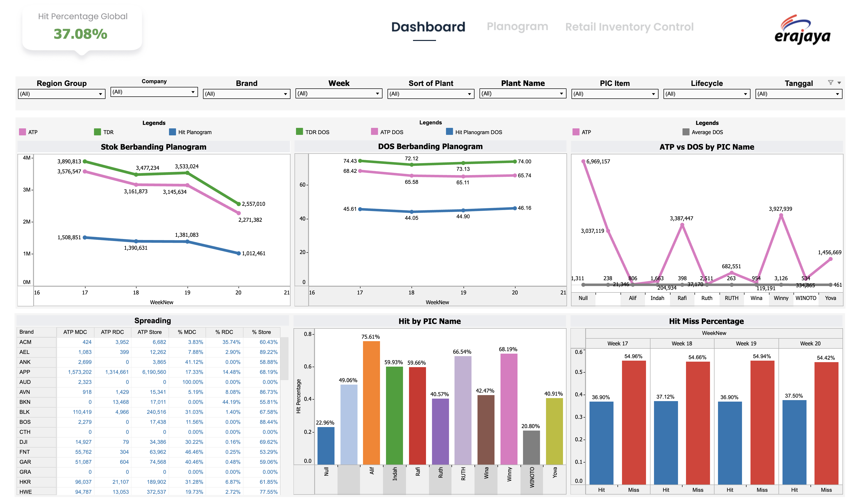Click the orange Alif bar at 75.61%
Viewport: 855px width, 504px height.
[371, 403]
